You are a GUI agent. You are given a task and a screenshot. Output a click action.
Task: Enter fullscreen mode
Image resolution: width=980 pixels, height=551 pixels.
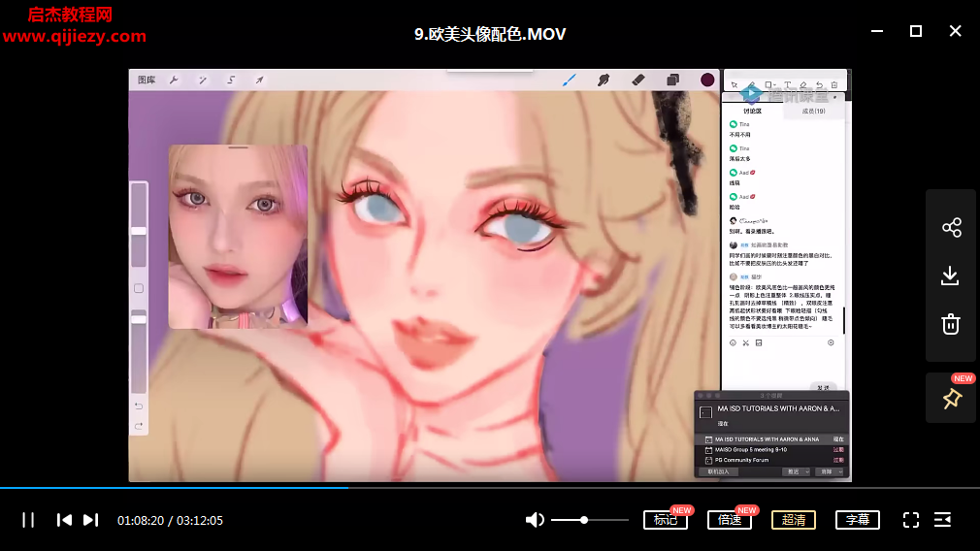[x=911, y=520]
